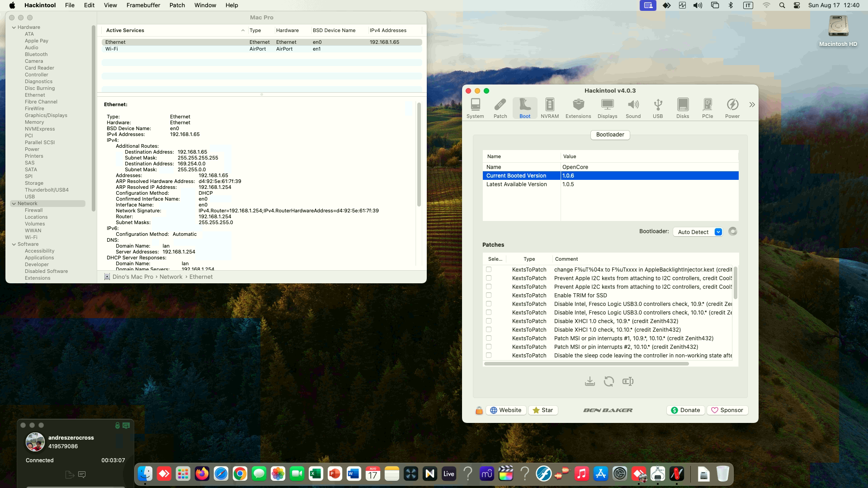Click the refresh patches icon

tap(609, 381)
